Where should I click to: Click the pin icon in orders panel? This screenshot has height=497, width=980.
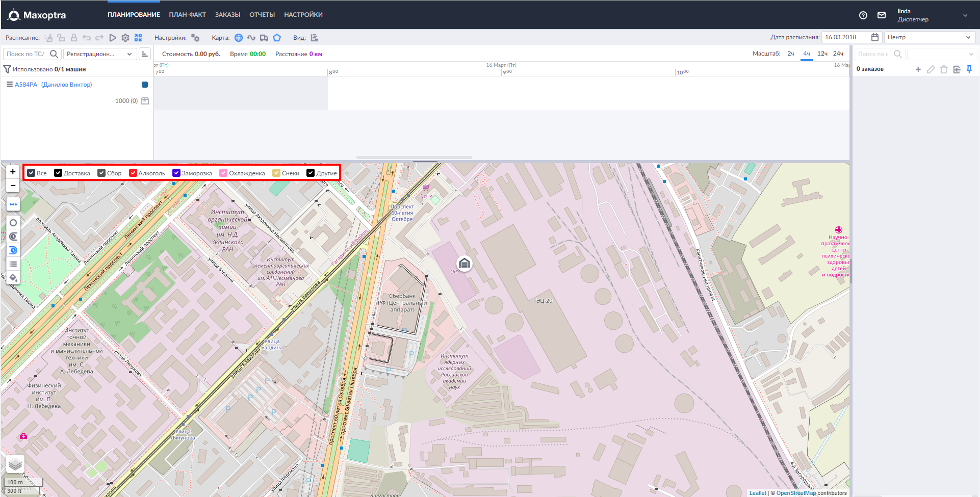click(969, 69)
